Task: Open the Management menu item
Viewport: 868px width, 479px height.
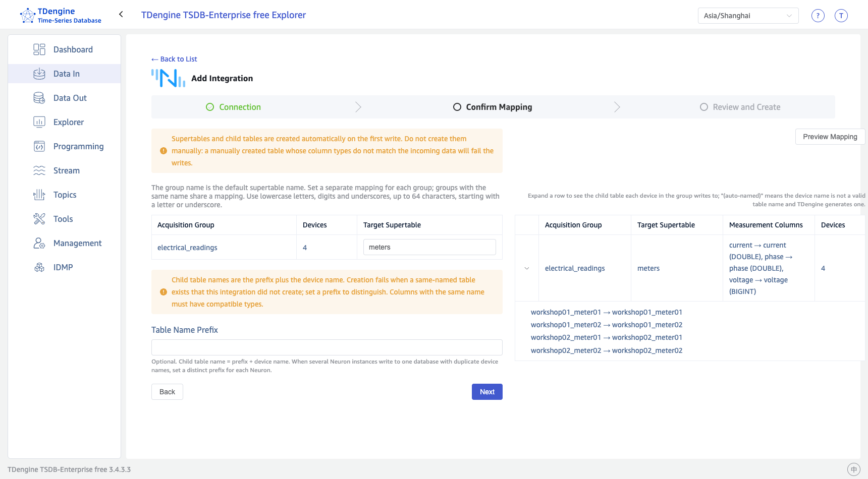Action: click(x=65, y=243)
